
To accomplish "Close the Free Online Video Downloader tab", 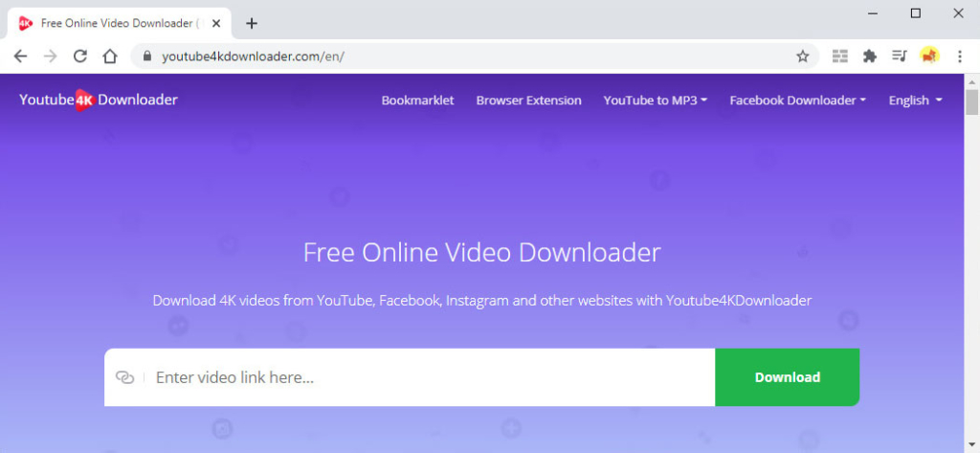I will pos(216,24).
